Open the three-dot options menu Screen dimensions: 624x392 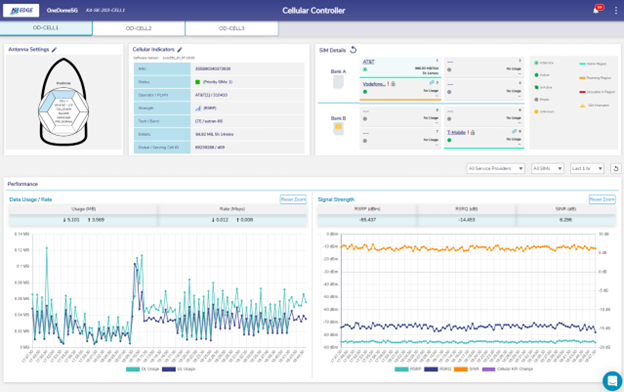(x=616, y=11)
